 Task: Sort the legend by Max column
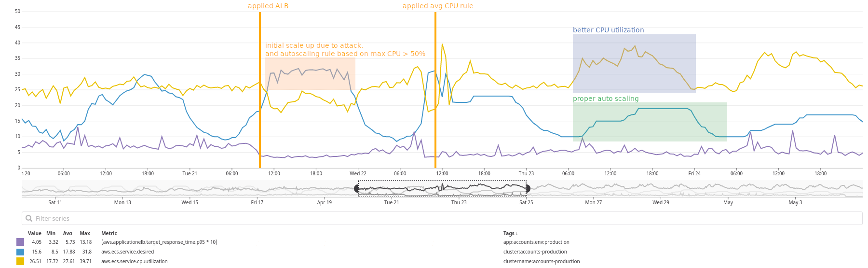(x=85, y=233)
